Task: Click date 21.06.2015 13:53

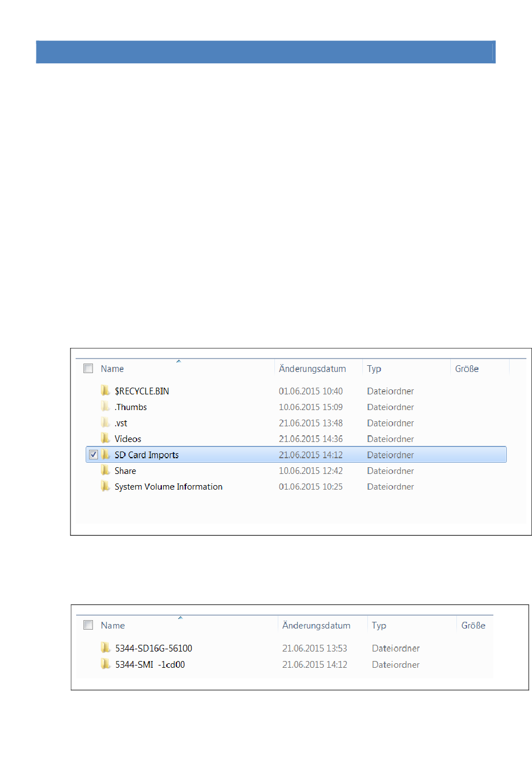Action: 315,648
